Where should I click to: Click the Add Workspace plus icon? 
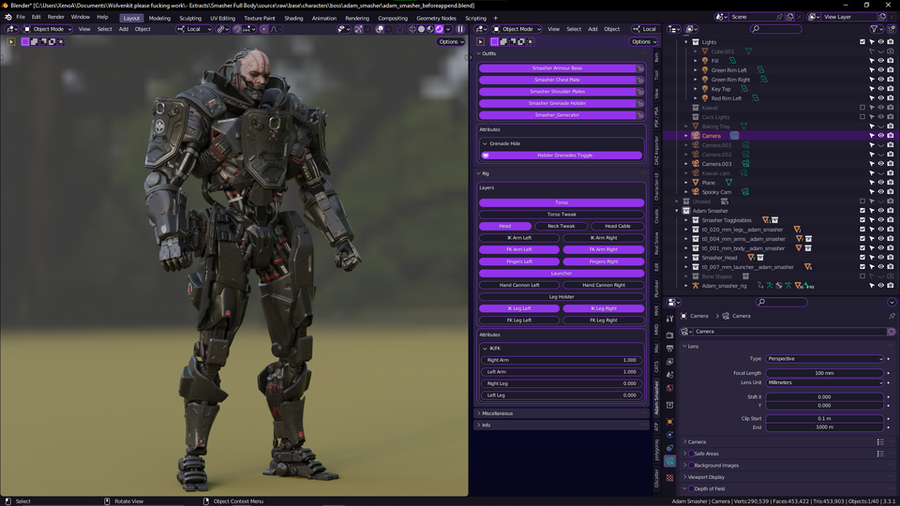point(495,18)
